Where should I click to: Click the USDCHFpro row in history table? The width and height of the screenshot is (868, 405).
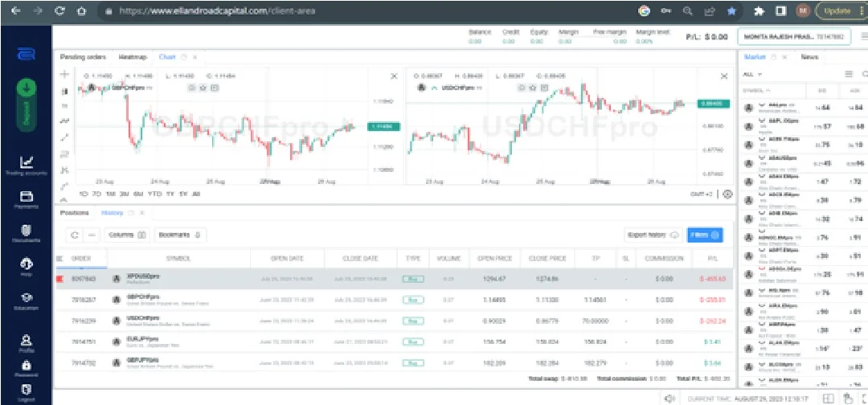point(394,321)
